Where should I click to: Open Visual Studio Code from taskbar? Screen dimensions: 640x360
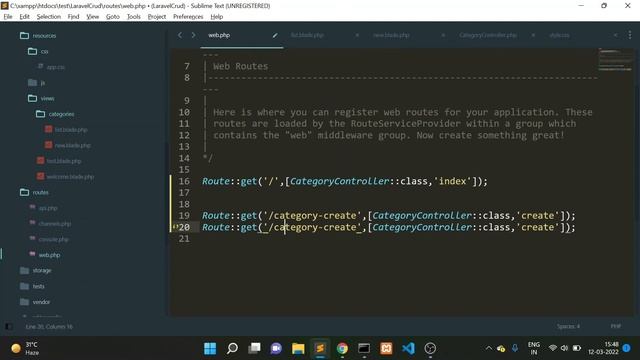tap(408, 349)
